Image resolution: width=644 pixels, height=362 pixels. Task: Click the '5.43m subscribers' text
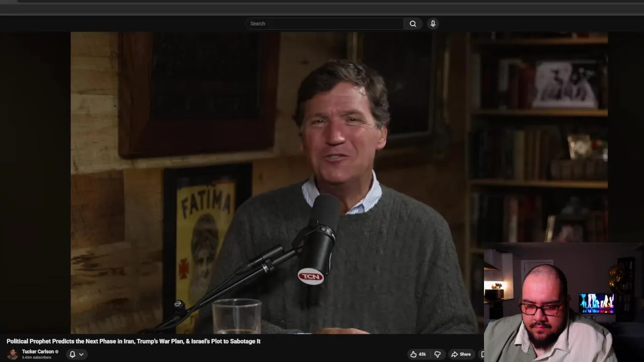pos(36,357)
